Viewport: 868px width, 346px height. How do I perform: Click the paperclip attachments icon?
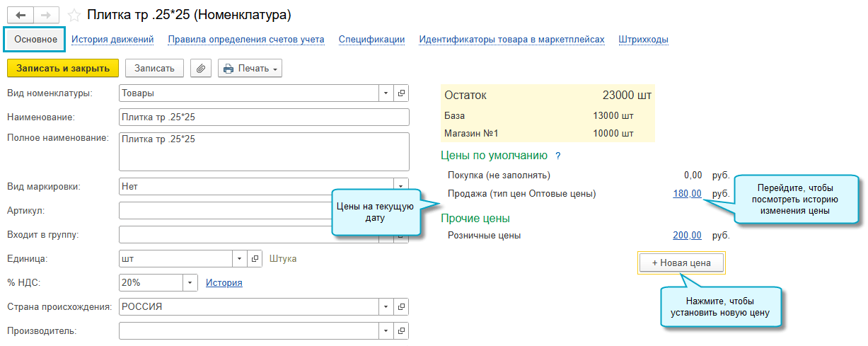[x=201, y=68]
